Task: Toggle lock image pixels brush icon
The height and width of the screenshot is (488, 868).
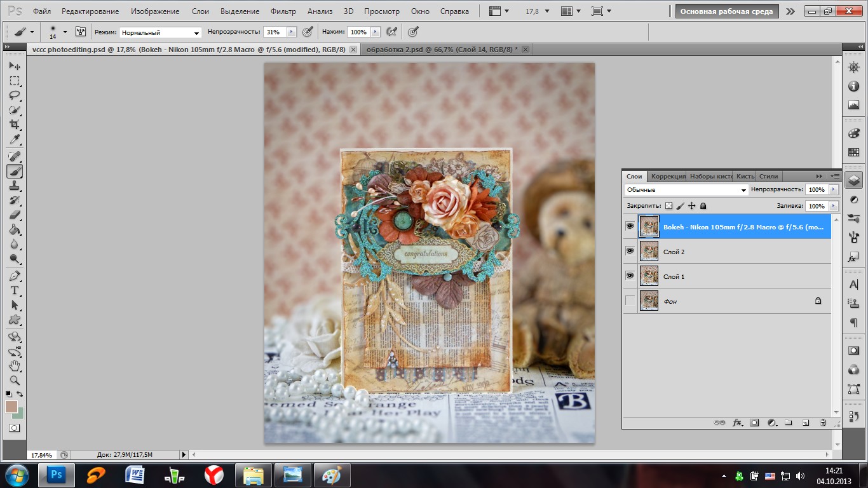Action: [680, 206]
